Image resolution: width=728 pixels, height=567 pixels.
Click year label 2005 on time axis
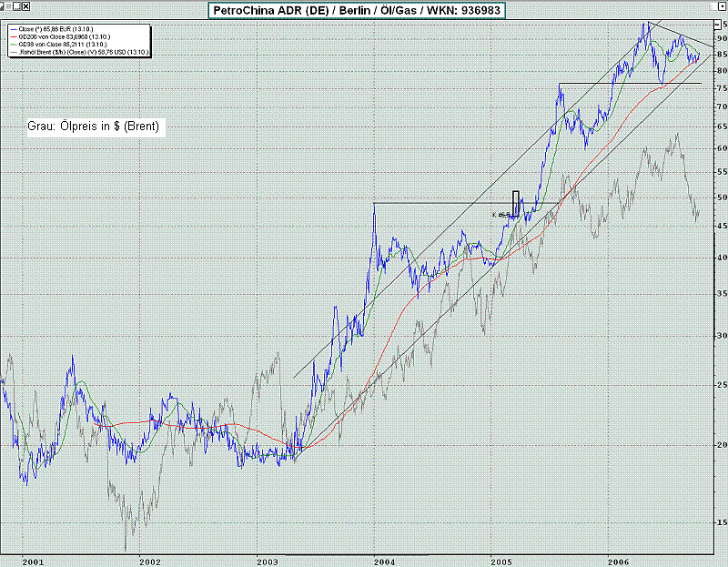pyautogui.click(x=501, y=562)
